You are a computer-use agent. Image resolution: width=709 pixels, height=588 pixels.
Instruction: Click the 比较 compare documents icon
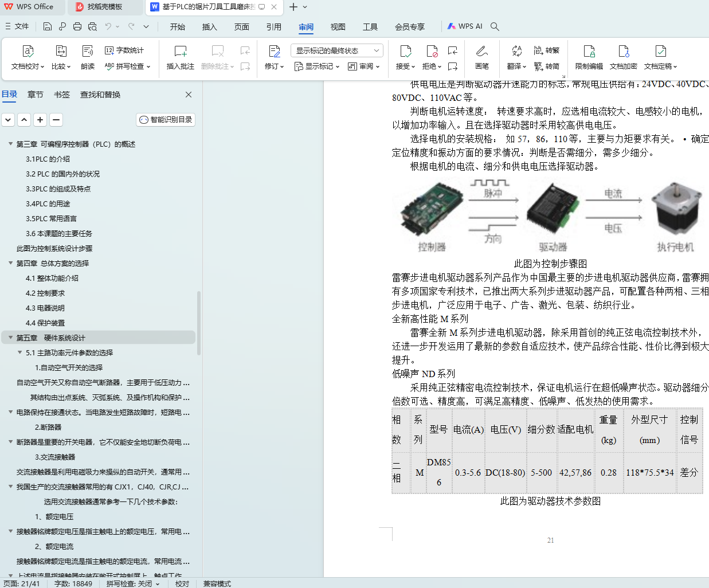tap(61, 51)
